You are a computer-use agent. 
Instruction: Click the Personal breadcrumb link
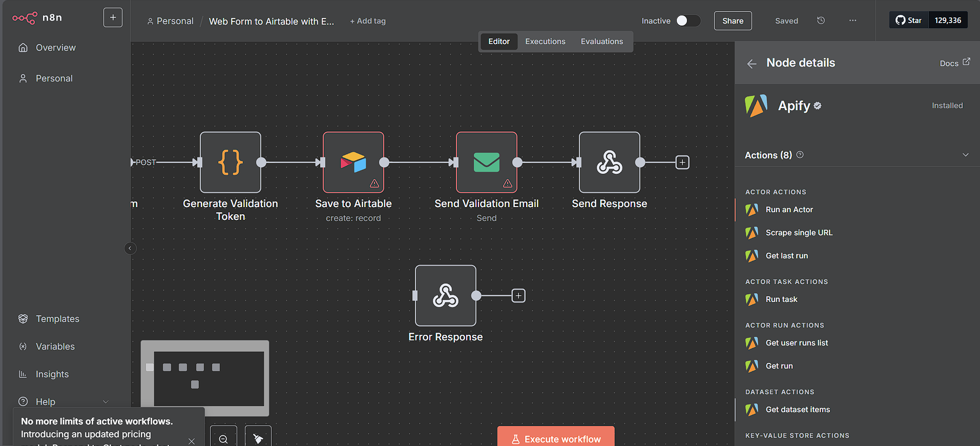[x=170, y=21]
